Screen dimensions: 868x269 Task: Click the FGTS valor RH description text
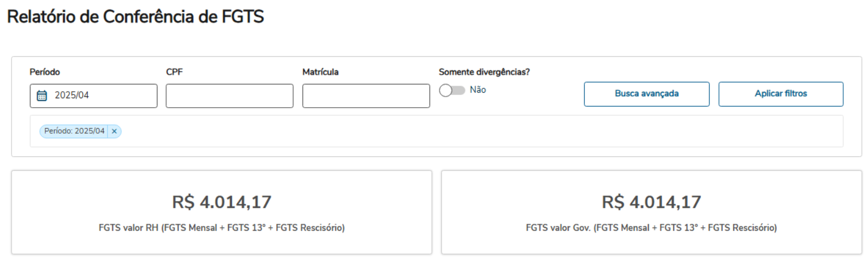221,228
